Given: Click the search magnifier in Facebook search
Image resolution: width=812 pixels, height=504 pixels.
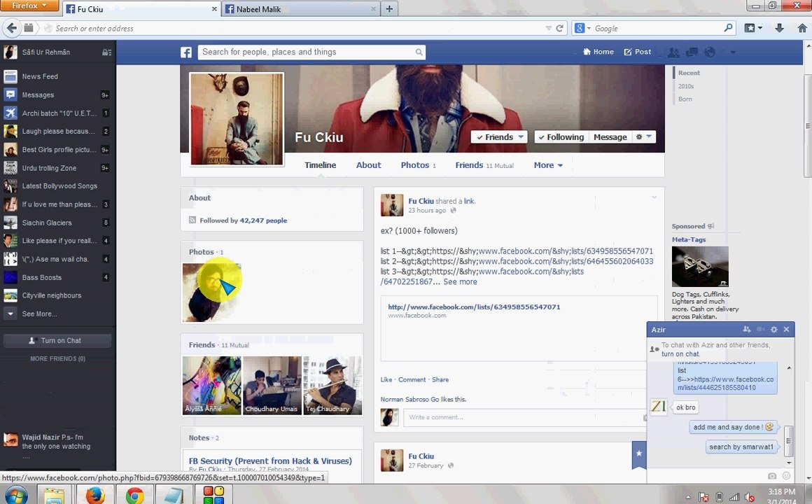Looking at the screenshot, I should pyautogui.click(x=419, y=52).
